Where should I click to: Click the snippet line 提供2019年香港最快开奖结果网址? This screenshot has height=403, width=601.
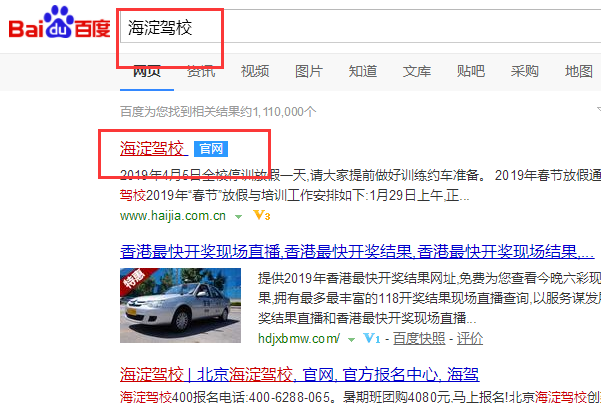pos(357,278)
